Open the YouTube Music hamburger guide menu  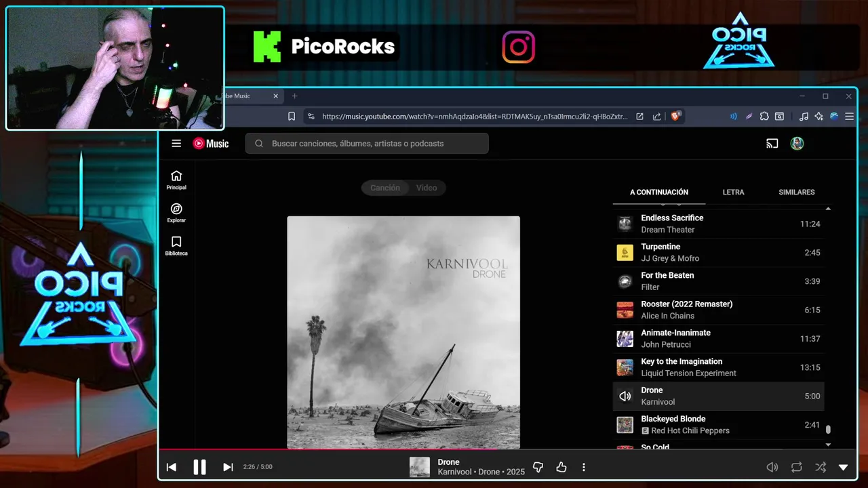176,143
